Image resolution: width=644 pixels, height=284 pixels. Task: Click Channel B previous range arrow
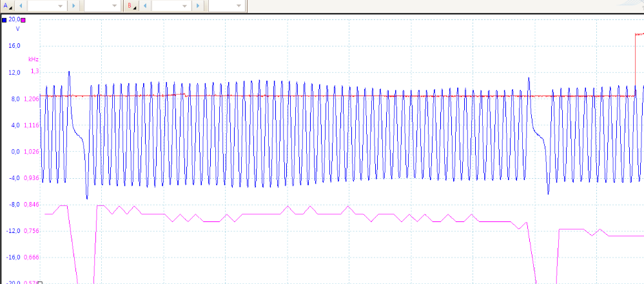point(144,6)
